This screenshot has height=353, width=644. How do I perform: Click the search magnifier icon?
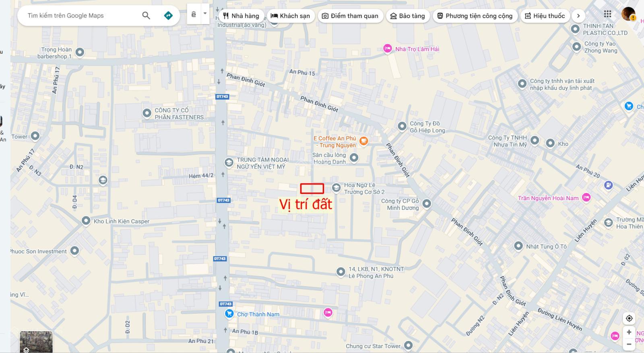[146, 16]
